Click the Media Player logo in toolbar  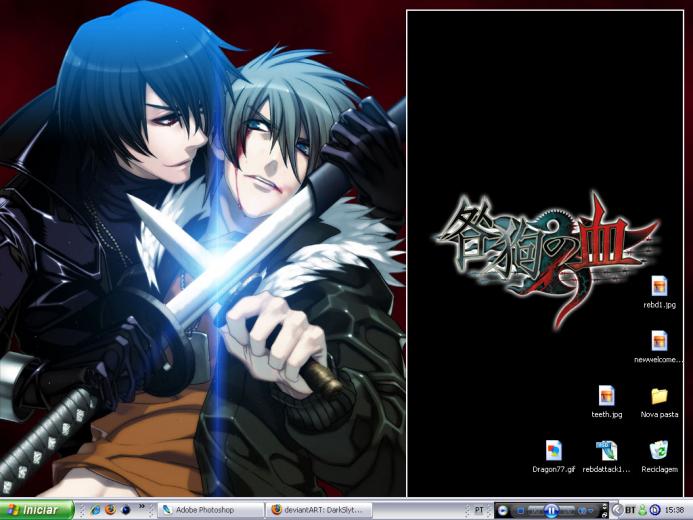tap(503, 510)
